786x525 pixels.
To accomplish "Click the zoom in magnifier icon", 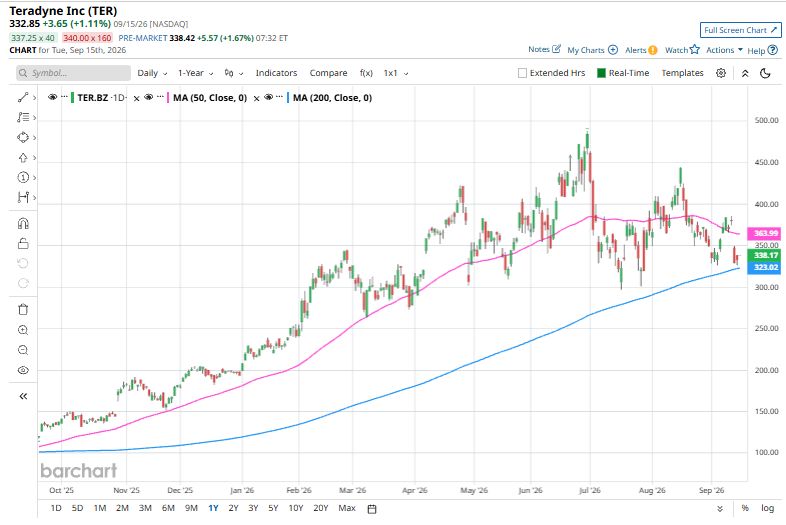I will point(23,330).
